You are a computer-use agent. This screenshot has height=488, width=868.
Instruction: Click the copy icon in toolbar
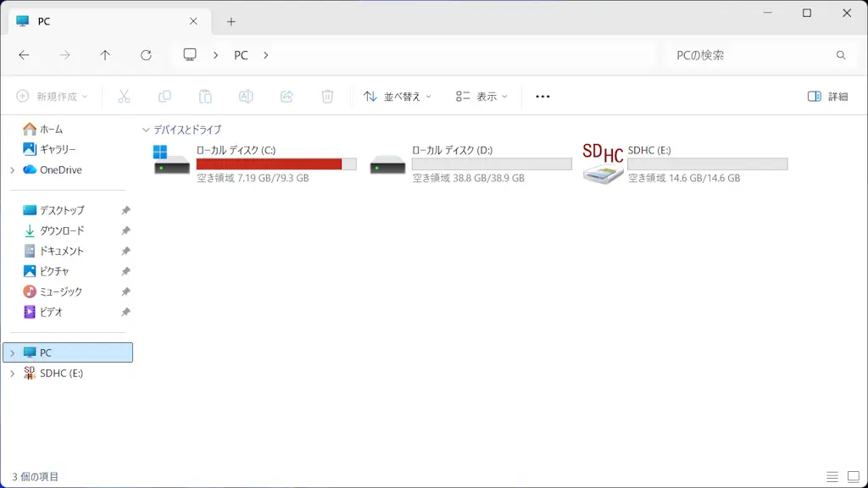pyautogui.click(x=164, y=97)
